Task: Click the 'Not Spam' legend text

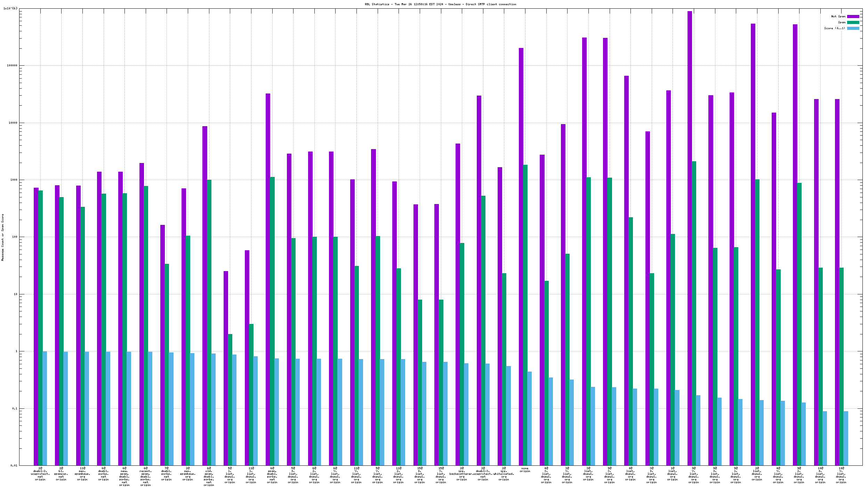Action: click(838, 16)
